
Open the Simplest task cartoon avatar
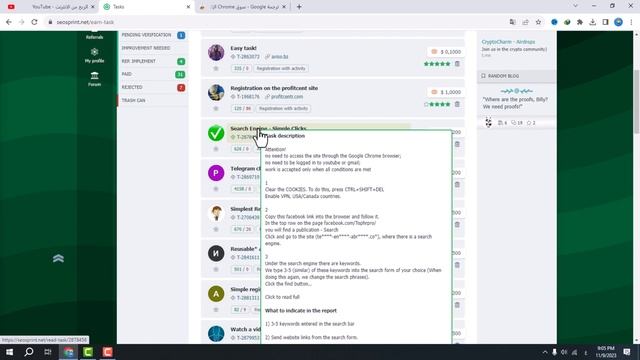tap(216, 213)
